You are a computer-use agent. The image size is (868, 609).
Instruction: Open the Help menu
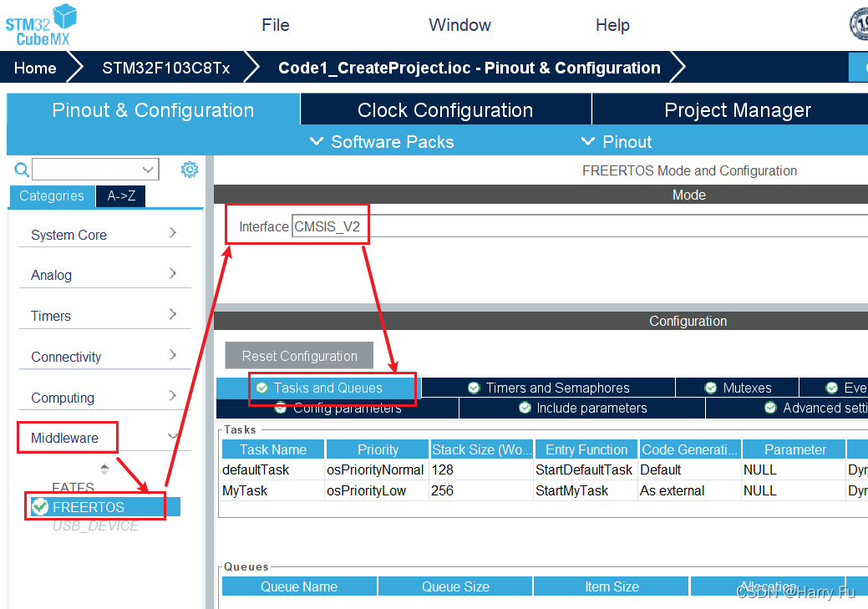(x=612, y=25)
